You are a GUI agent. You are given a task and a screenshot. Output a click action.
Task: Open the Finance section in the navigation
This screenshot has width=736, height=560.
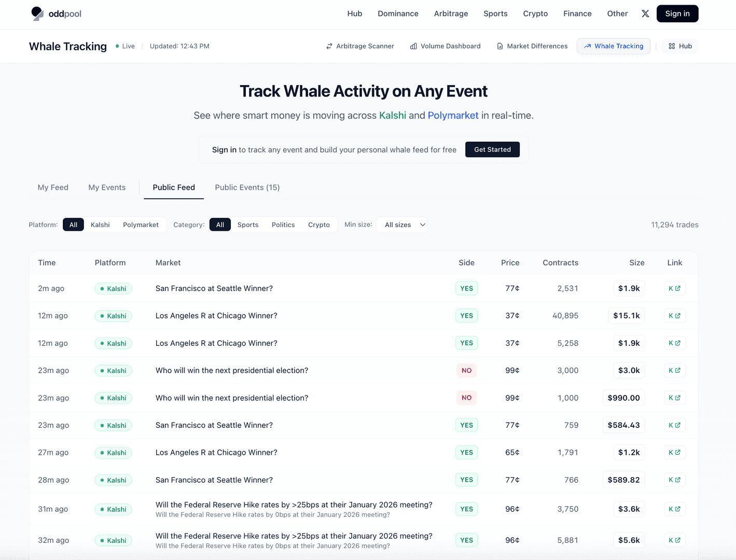tap(577, 13)
